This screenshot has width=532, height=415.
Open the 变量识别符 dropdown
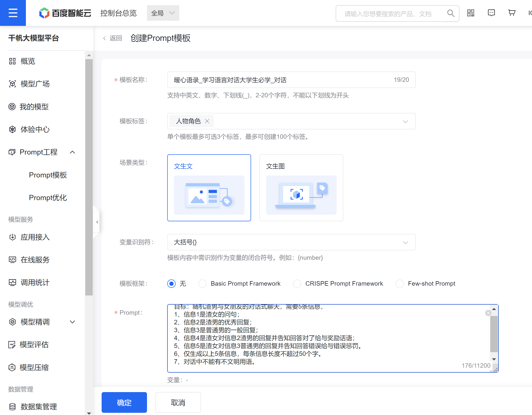tap(291, 242)
